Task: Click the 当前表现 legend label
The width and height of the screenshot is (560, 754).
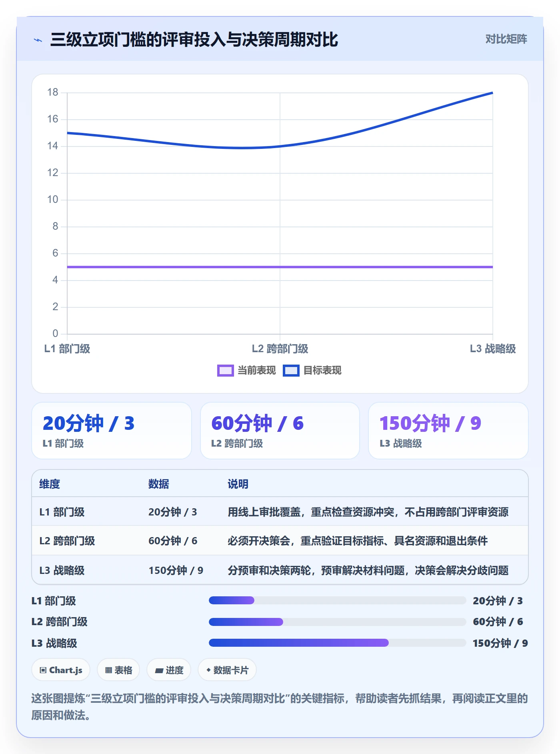Action: [x=257, y=371]
